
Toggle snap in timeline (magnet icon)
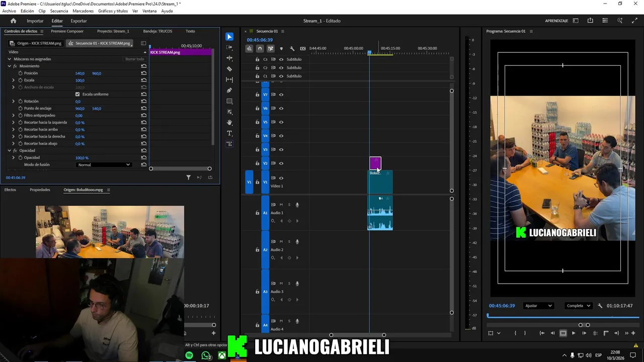click(260, 48)
